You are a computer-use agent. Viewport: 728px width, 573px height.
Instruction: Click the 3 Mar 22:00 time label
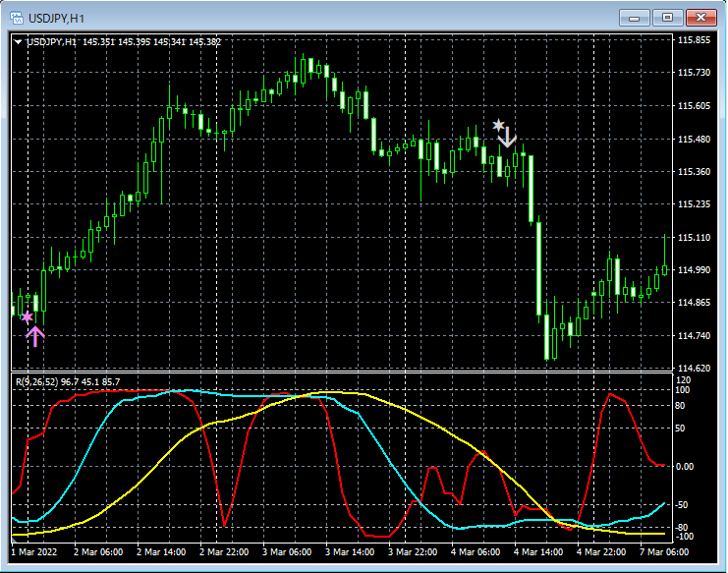pyautogui.click(x=413, y=552)
